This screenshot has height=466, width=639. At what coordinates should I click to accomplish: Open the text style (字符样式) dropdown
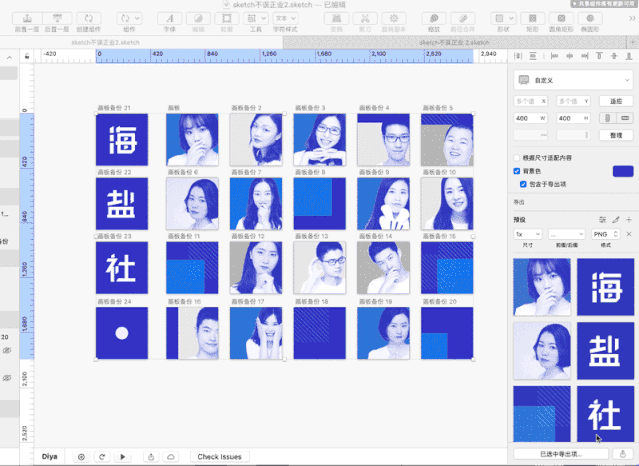tap(285, 18)
